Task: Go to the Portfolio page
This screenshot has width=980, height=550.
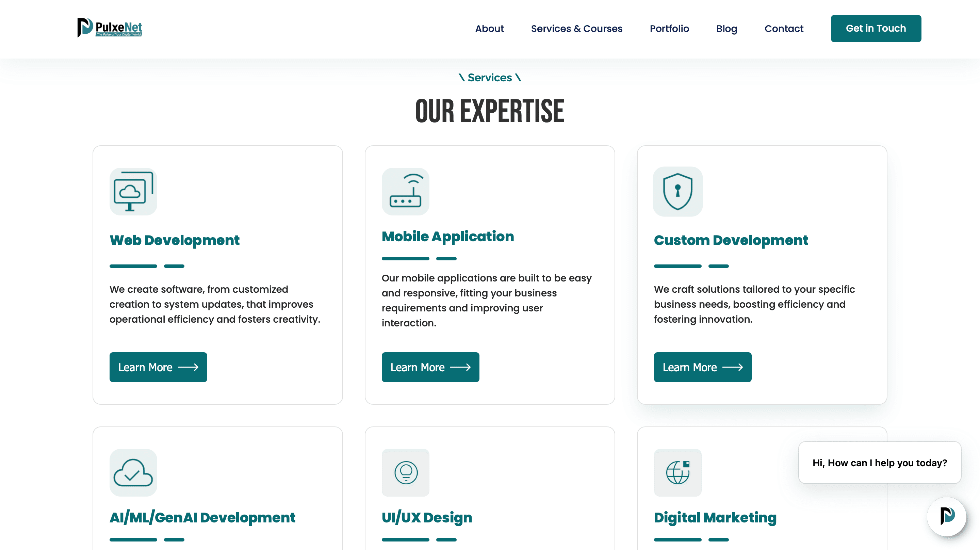Action: pyautogui.click(x=669, y=29)
